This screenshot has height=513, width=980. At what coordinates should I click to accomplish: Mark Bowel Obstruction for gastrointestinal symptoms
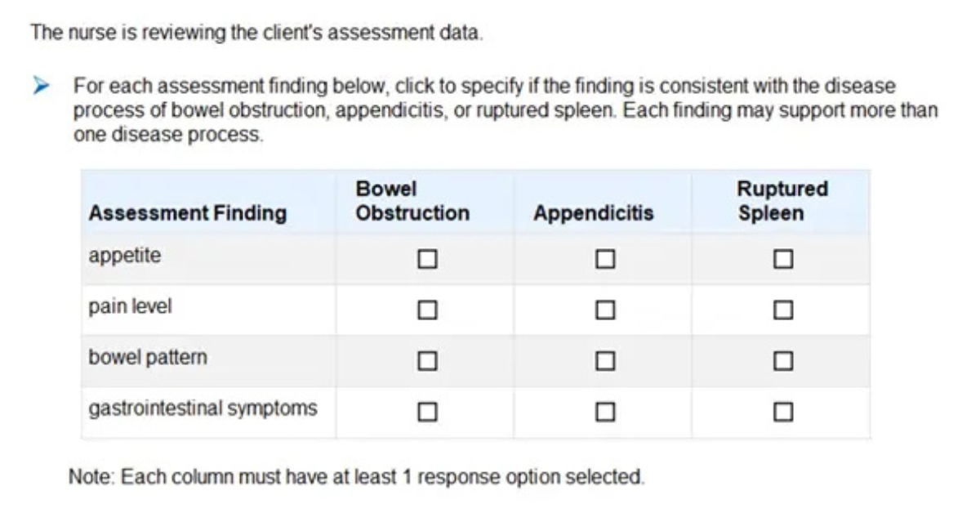[x=426, y=411]
